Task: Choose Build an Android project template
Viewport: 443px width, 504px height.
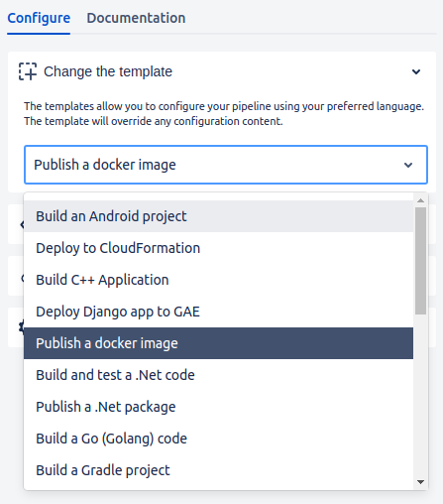Action: coord(218,216)
